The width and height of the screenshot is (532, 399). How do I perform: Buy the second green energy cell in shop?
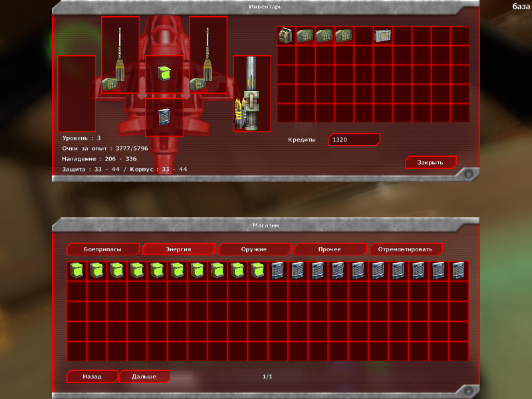[96, 271]
